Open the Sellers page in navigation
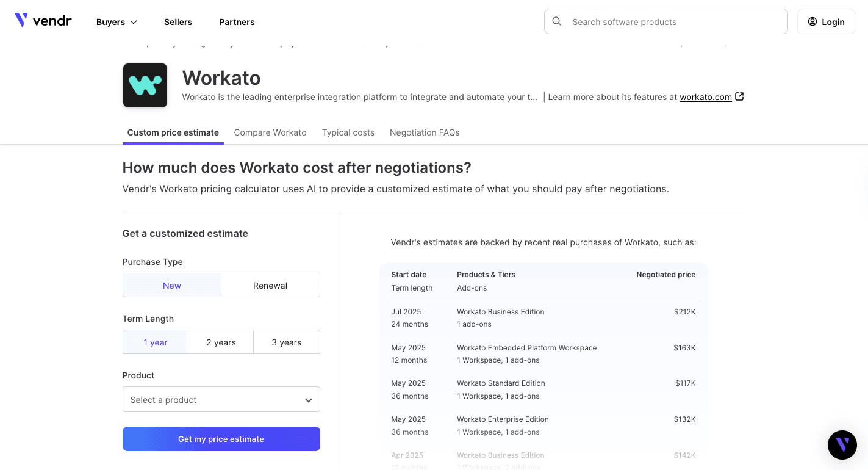The image size is (868, 470). coord(178,22)
